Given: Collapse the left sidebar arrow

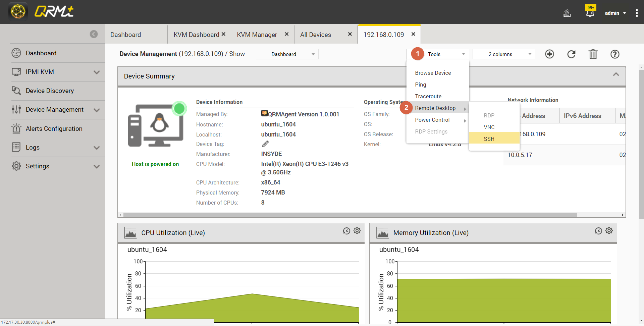Looking at the screenshot, I should click(94, 34).
